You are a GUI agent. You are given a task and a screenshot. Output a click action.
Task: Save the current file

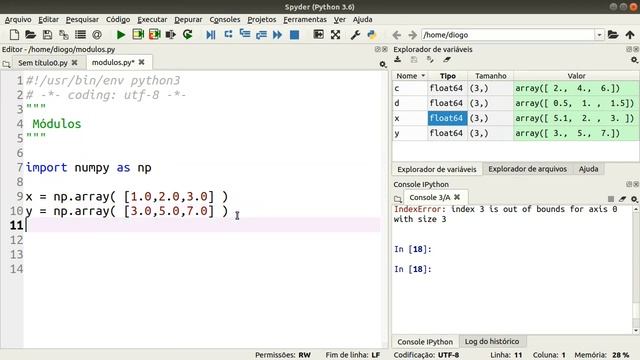tap(47, 35)
